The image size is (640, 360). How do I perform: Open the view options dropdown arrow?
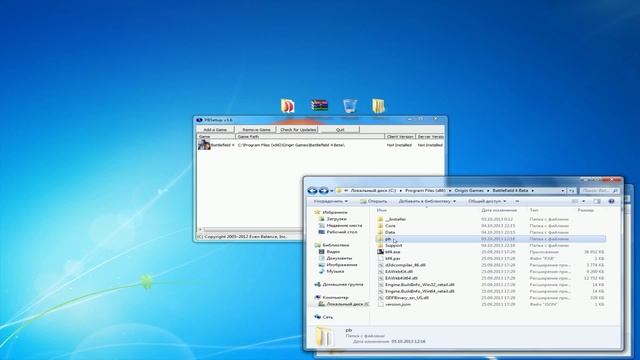pos(583,201)
